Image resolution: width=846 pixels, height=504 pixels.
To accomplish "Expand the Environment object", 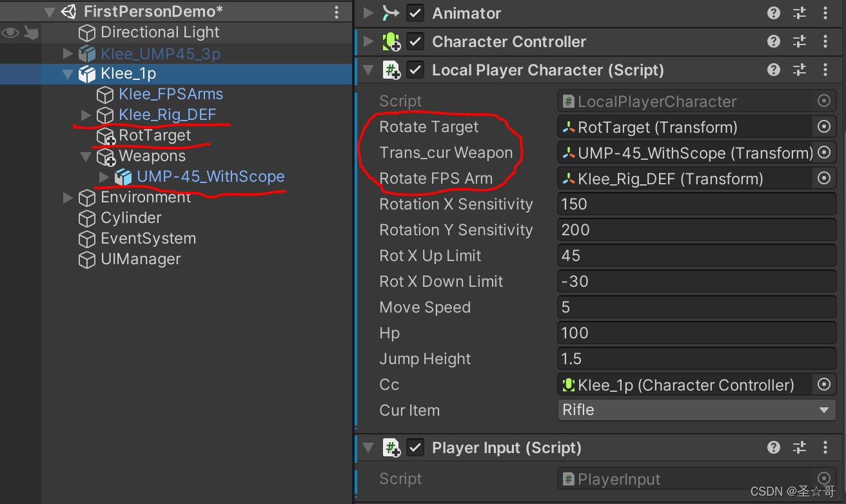I will click(68, 198).
